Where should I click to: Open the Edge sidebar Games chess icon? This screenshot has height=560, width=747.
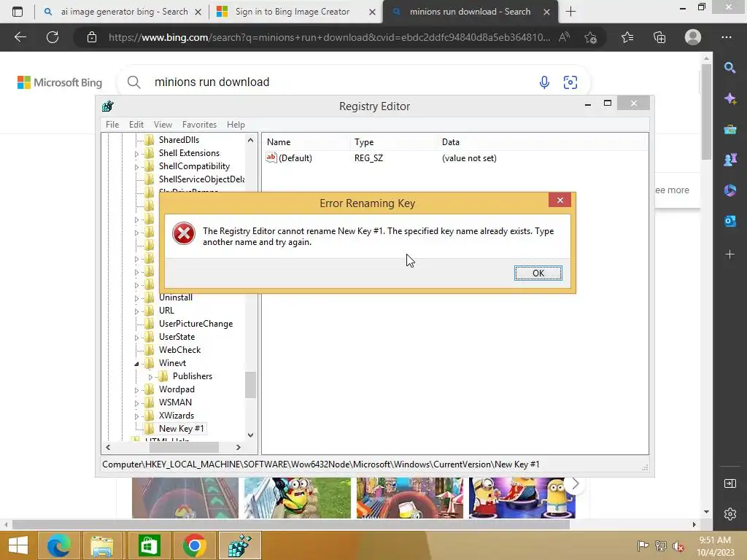729,160
